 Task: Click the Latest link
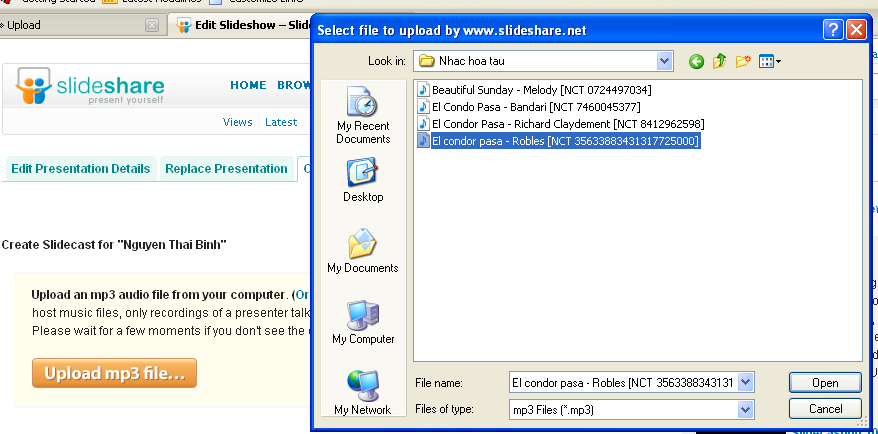pyautogui.click(x=281, y=122)
